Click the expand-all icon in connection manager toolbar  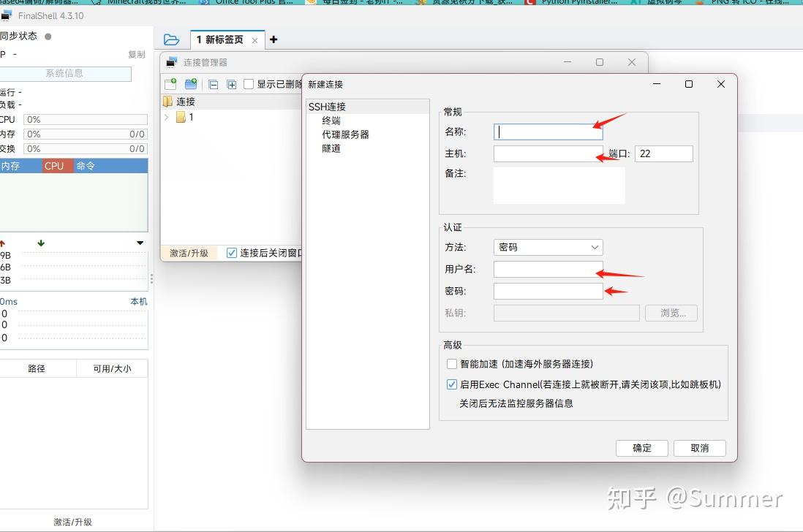230,85
